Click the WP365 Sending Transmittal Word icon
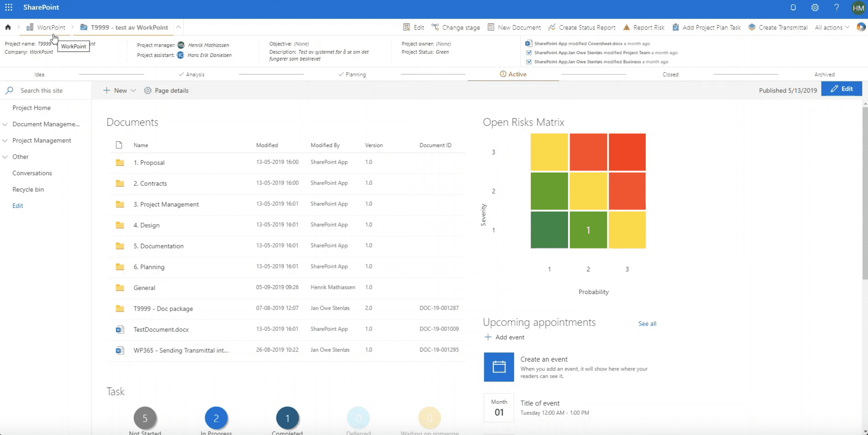Viewport: 868px width, 435px height. point(120,350)
